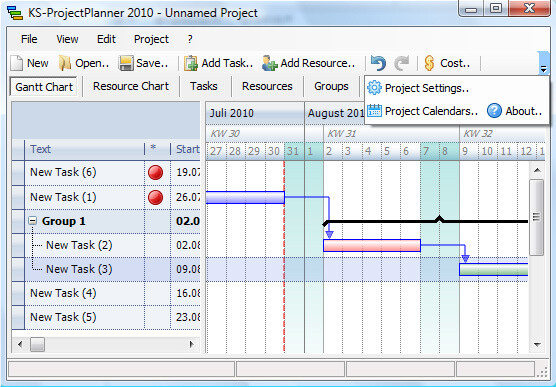Open the ? help menu
Image resolution: width=556 pixels, height=387 pixels.
[x=190, y=39]
